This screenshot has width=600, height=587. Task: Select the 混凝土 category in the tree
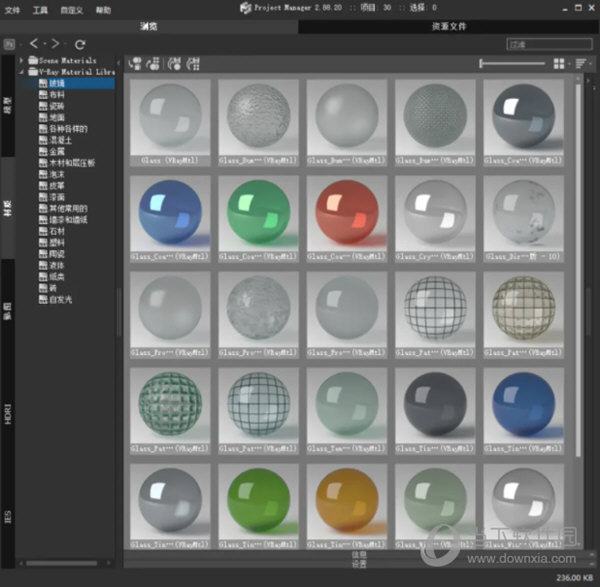61,140
